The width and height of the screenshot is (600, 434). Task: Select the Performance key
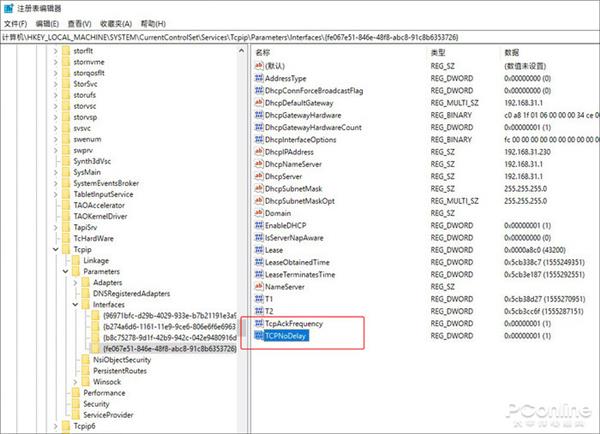(104, 393)
